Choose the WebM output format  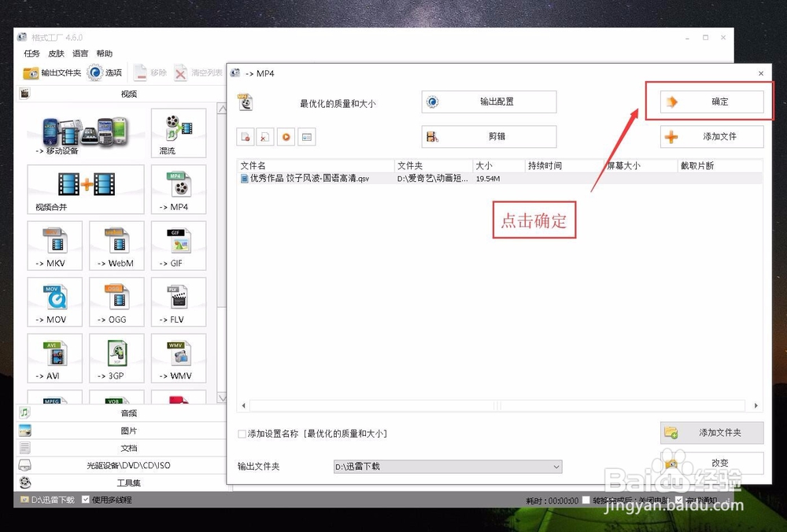point(116,246)
